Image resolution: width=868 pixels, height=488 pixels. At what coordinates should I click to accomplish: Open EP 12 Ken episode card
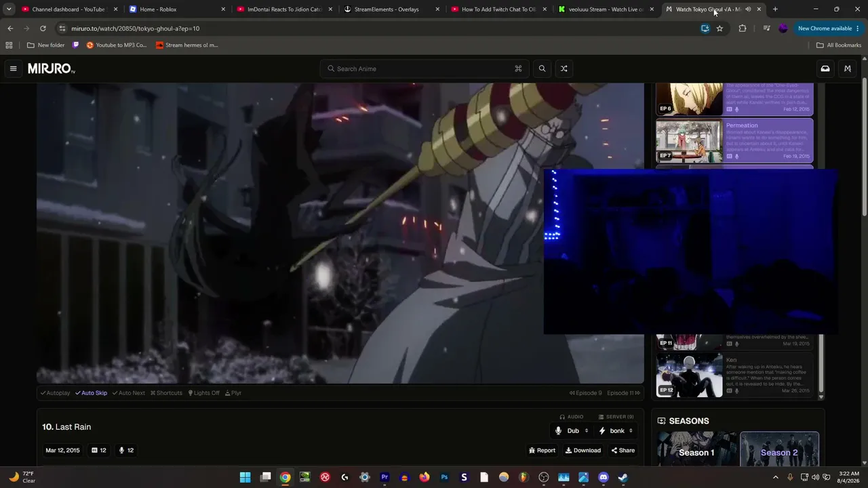click(x=734, y=375)
